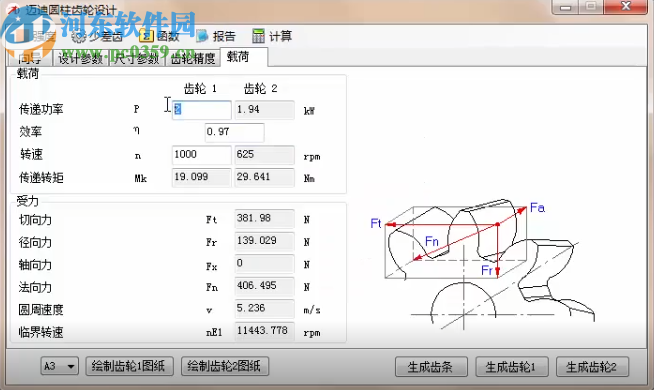The width and height of the screenshot is (654, 390).
Task: Click the Mk symbol label
Action: [141, 179]
